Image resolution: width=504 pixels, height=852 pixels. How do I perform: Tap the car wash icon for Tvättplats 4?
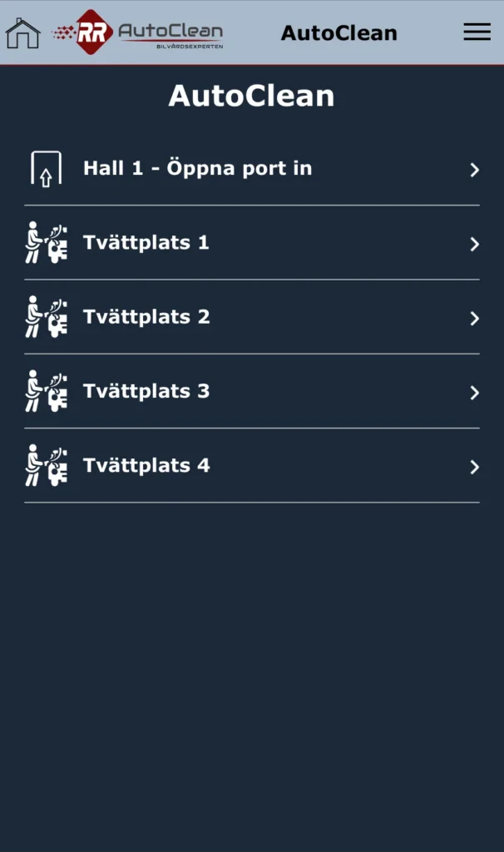coord(46,465)
